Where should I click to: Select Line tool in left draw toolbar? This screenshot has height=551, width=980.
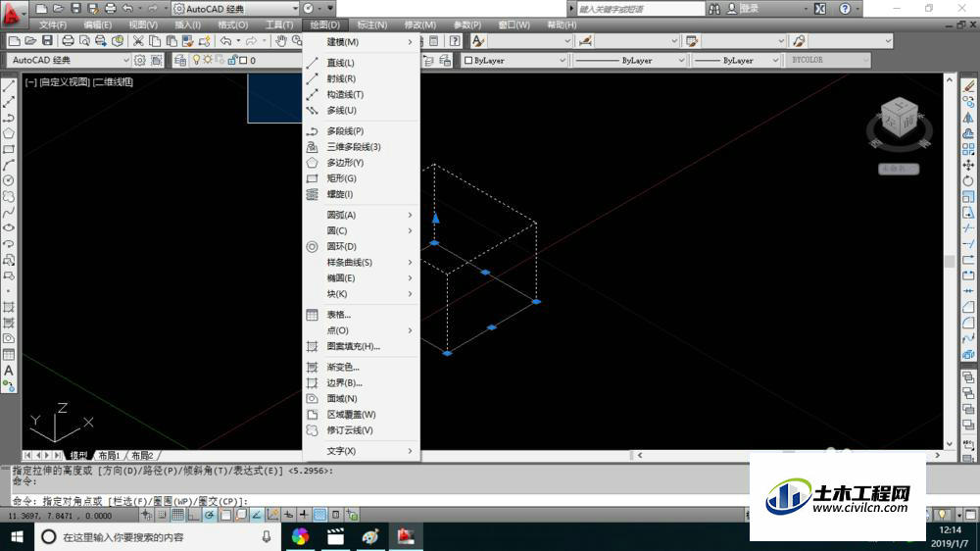coord(9,86)
